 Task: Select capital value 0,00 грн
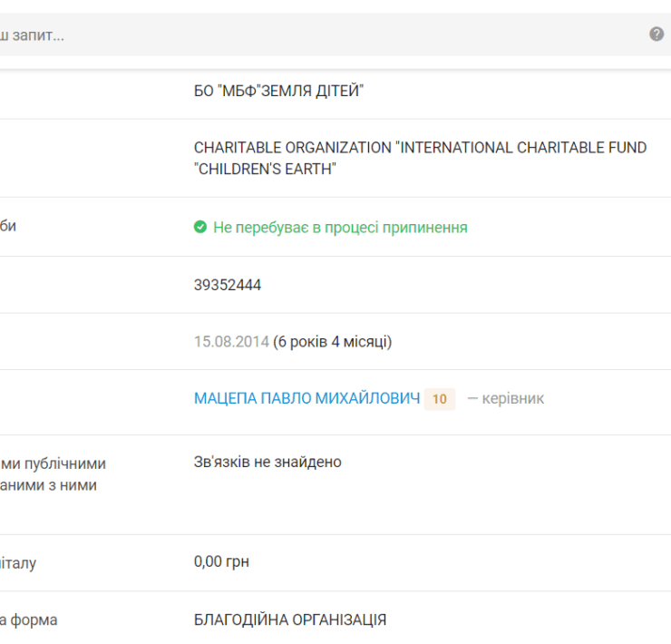(221, 561)
